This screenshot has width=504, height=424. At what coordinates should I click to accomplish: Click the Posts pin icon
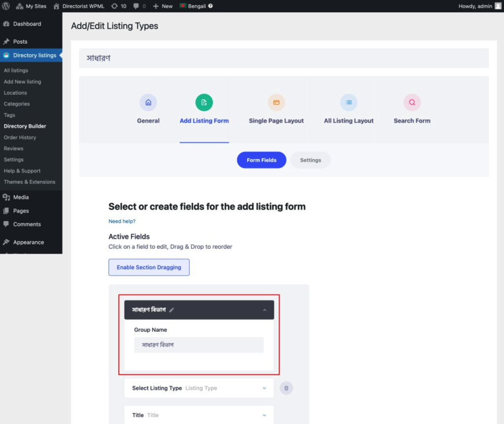point(6,41)
